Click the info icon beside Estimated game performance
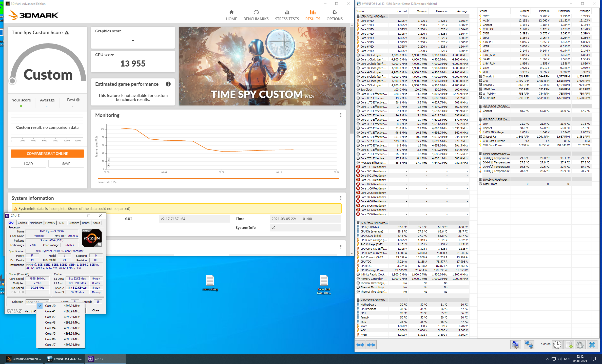This screenshot has width=602, height=364. pyautogui.click(x=168, y=84)
